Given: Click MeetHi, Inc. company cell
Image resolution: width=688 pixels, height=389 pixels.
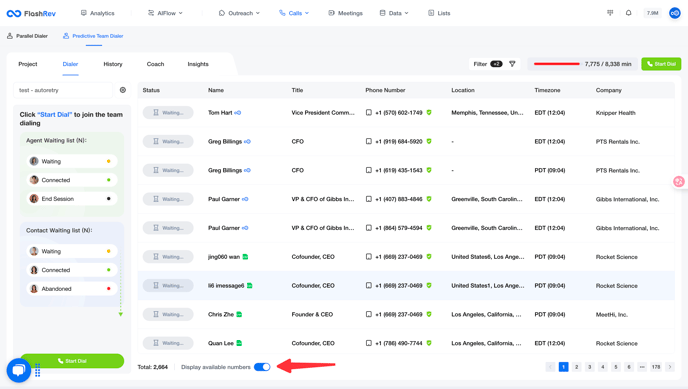Looking at the screenshot, I should [612, 314].
